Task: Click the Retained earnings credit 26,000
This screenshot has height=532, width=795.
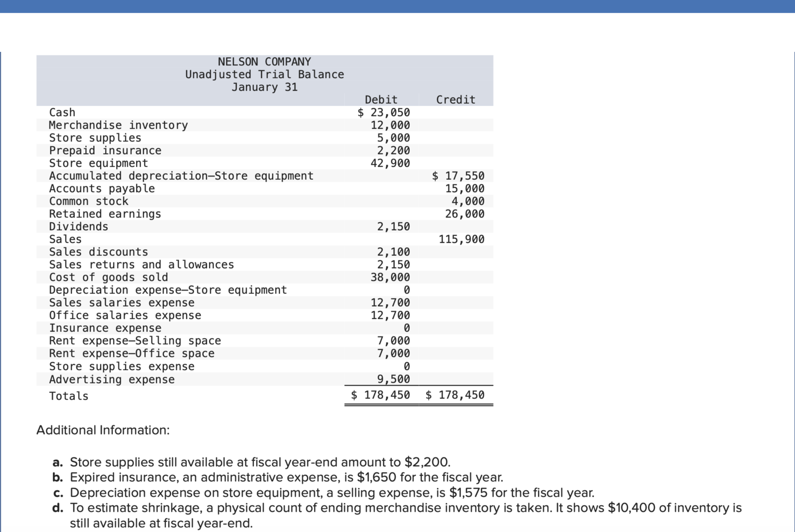Action: [x=464, y=214]
